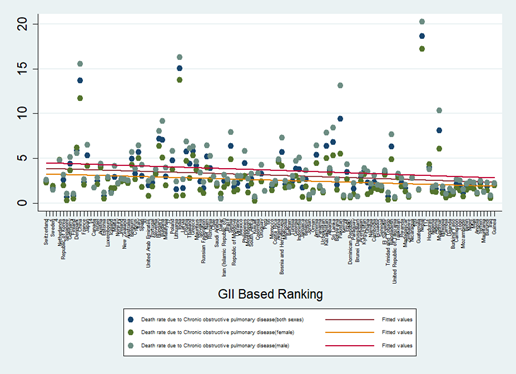Click the 'Fitted values' text beside crimson line
516x374 pixels.
coord(397,346)
